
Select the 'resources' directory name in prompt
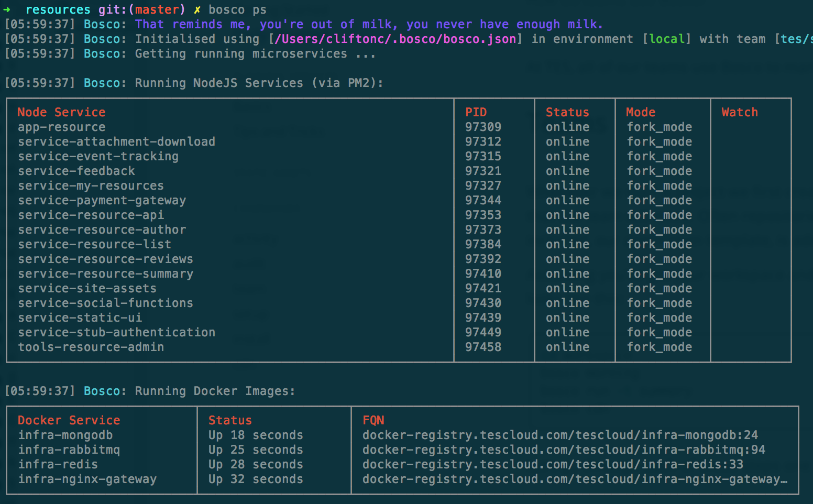[58, 10]
